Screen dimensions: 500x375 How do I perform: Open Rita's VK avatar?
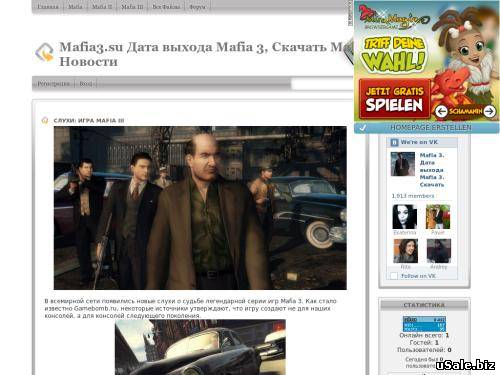pos(405,251)
